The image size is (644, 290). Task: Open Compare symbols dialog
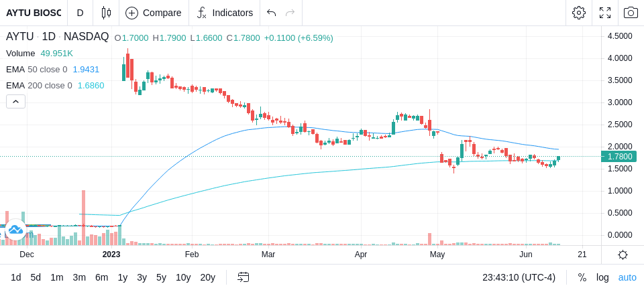point(154,13)
